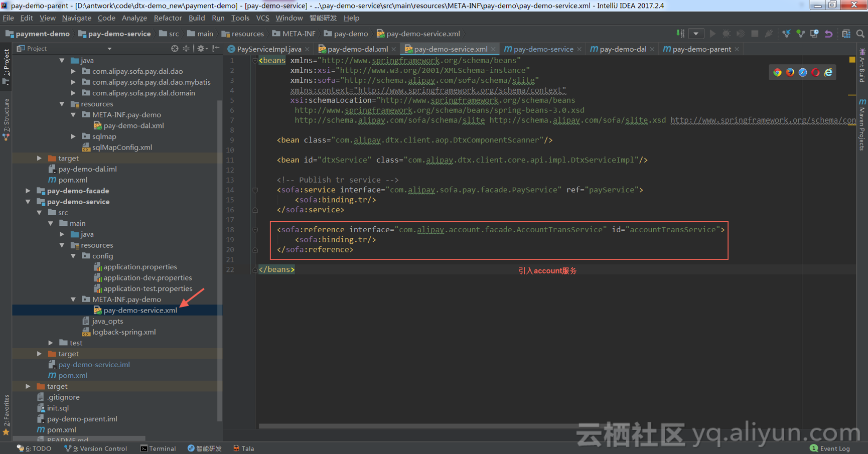
Task: Click the Search Everywhere magnifier icon
Action: (860, 34)
